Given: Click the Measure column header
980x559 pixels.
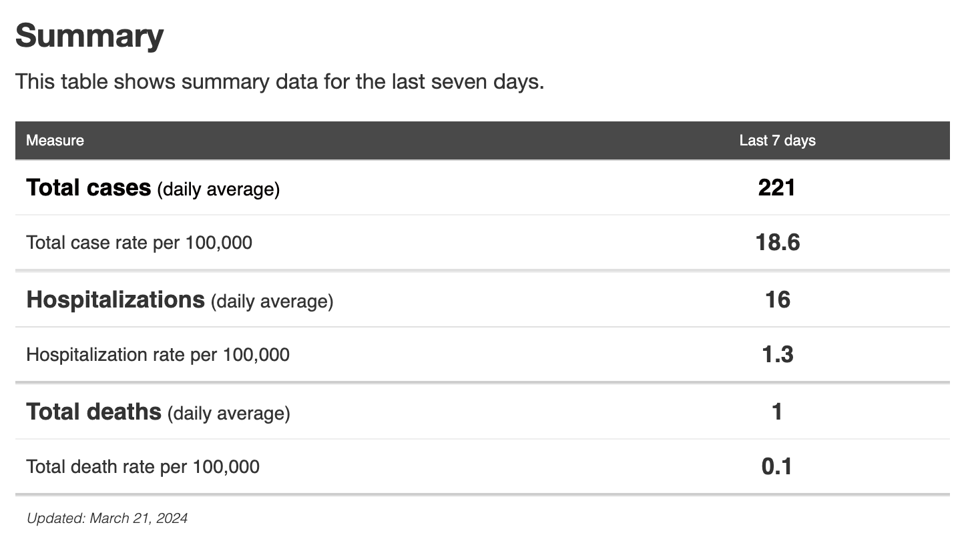Looking at the screenshot, I should click(55, 140).
